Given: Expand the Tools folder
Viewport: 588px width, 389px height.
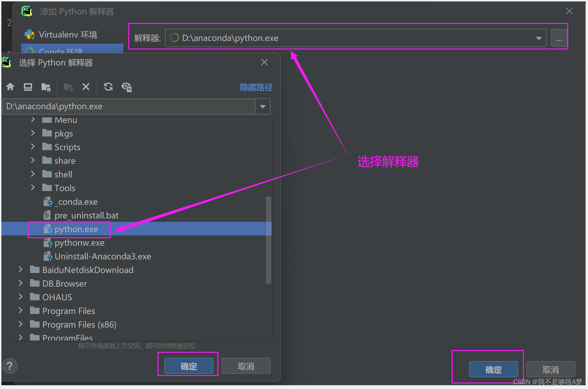Looking at the screenshot, I should pyautogui.click(x=33, y=187).
